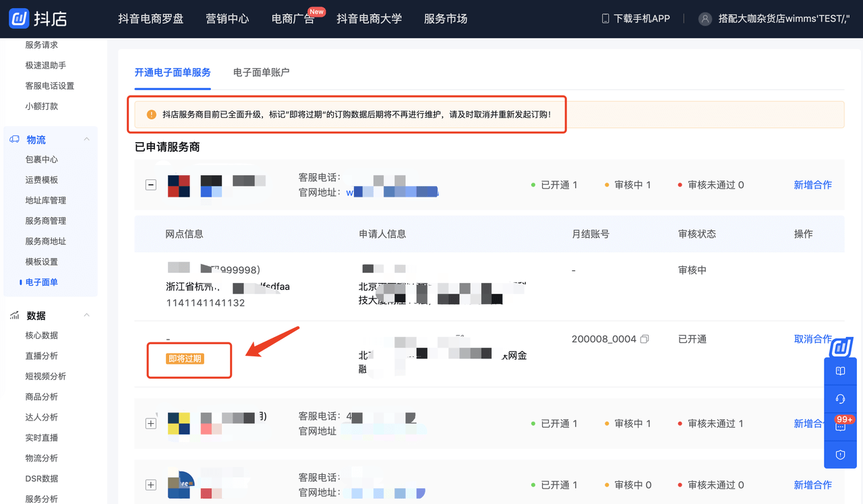863x504 pixels.
Task: Open 极速退助手 in sidebar
Action: pos(46,65)
